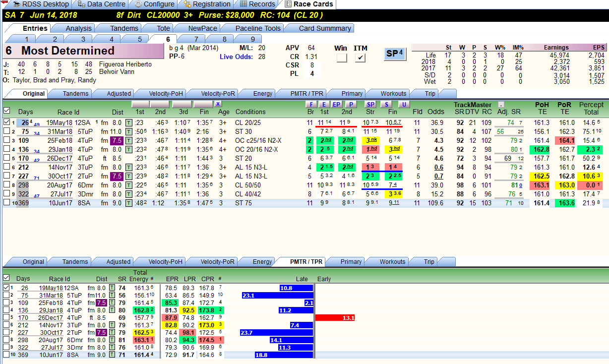Click purple 7.5 distance in upper 30Oct17 row
Image resolution: width=609 pixels, height=364 pixels.
[116, 176]
